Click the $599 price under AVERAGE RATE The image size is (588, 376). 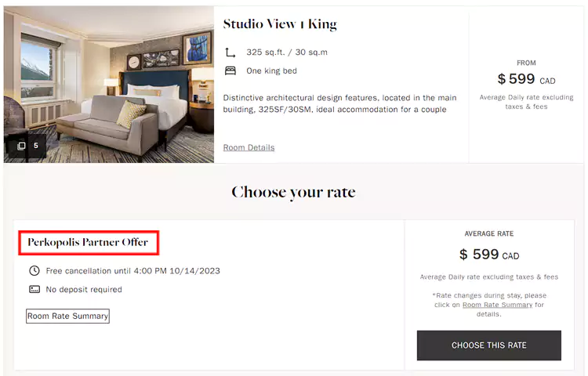[488, 255]
